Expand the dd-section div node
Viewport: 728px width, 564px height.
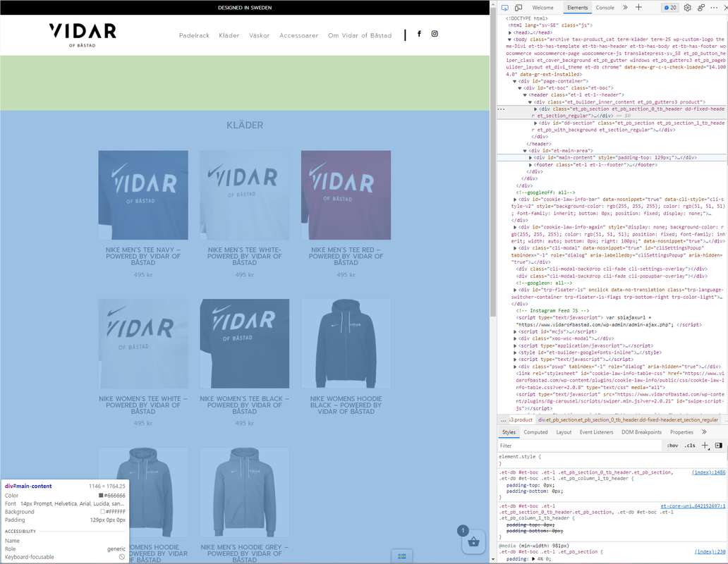coord(535,123)
